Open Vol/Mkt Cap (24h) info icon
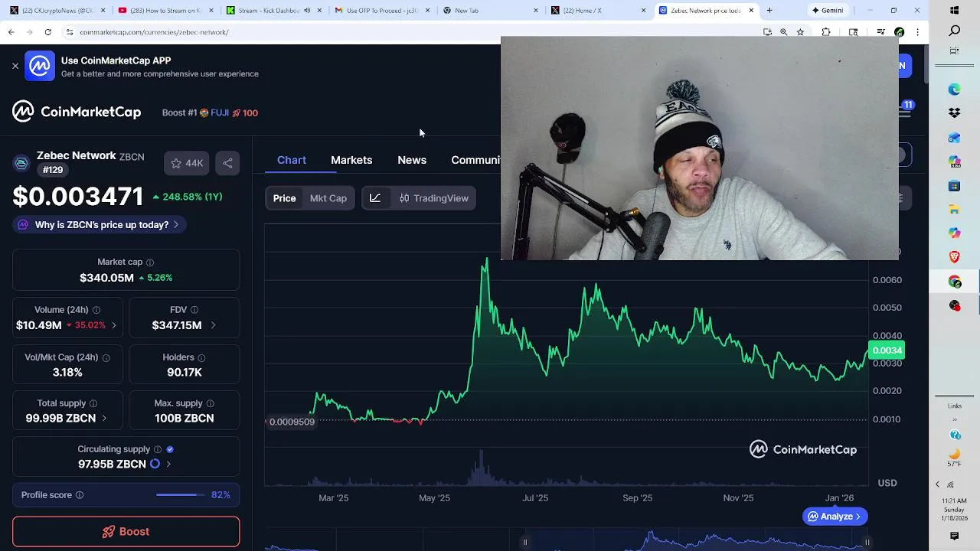Viewport: 980px width, 551px height. (x=106, y=357)
